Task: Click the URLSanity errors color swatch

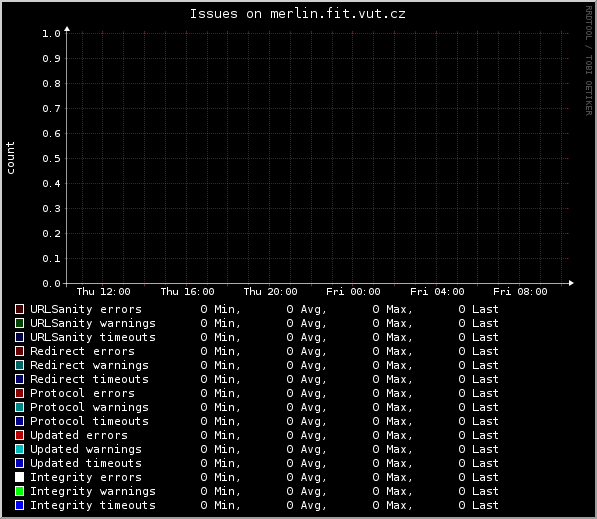Action: 19,309
